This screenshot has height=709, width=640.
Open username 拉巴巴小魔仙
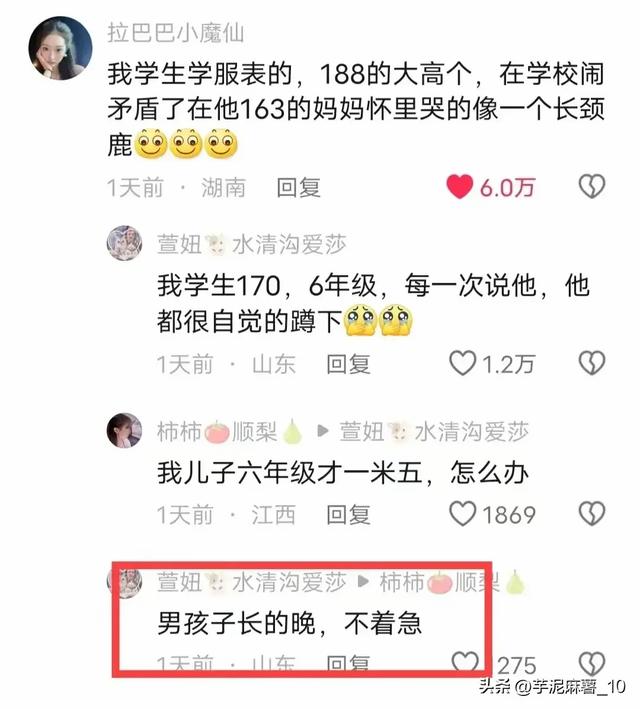tap(175, 33)
